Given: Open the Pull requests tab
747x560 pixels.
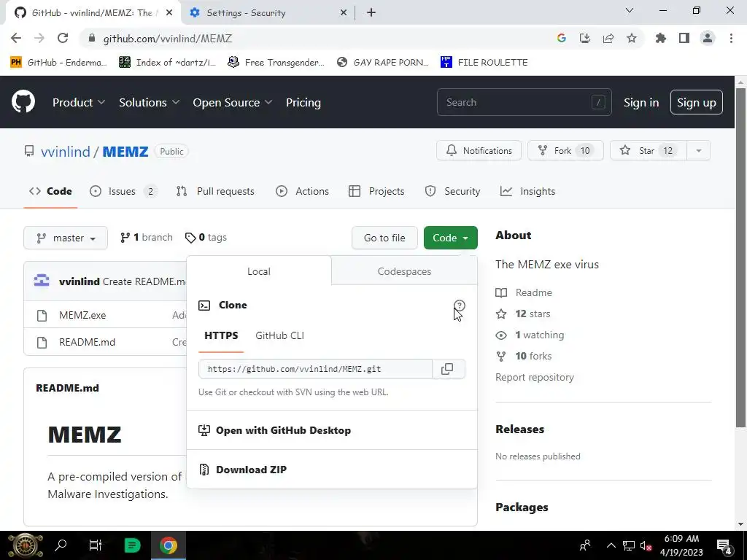Looking at the screenshot, I should (x=215, y=192).
